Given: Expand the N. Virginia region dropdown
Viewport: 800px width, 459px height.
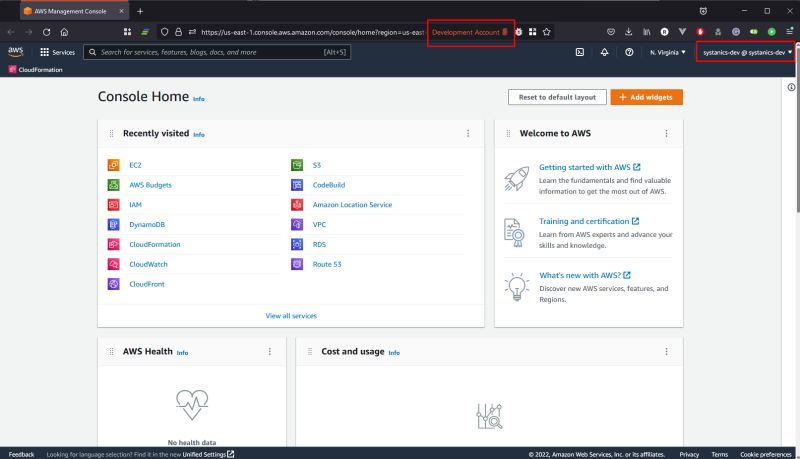Looking at the screenshot, I should (667, 52).
